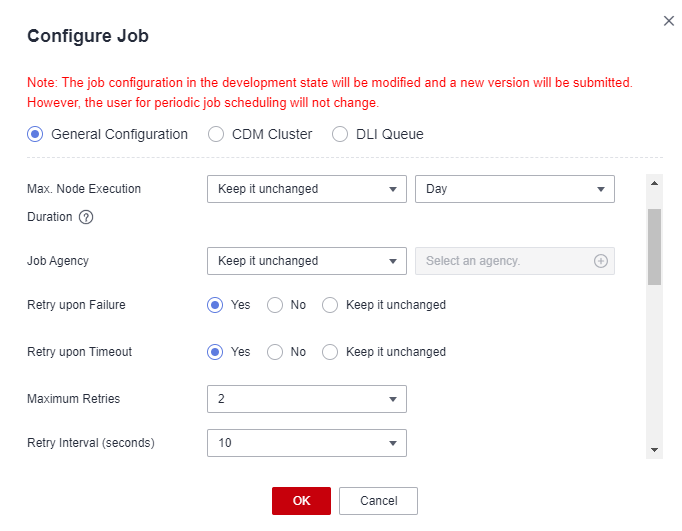Click the Cancel button
The width and height of the screenshot is (682, 531).
coord(378,501)
